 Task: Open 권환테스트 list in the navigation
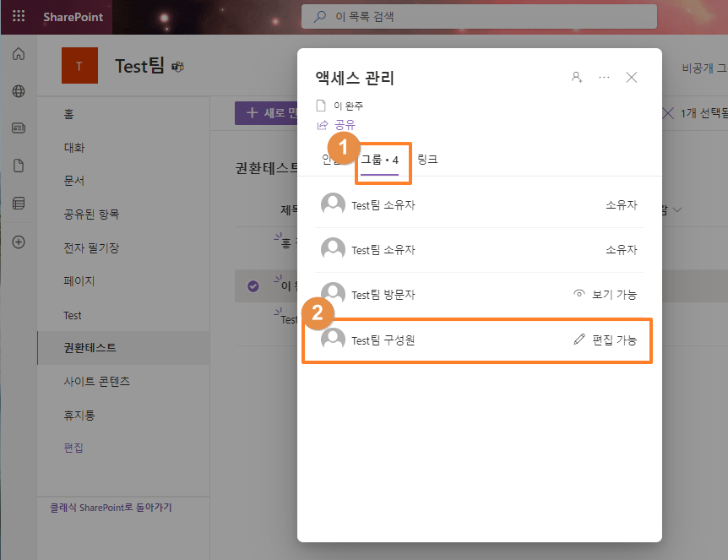pyautogui.click(x=90, y=348)
